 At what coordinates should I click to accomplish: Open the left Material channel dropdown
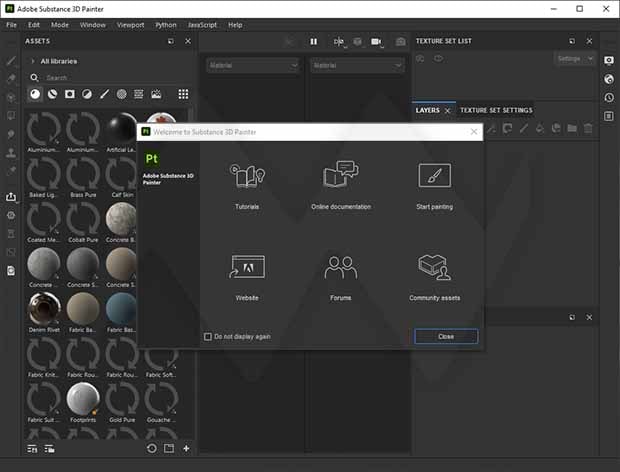click(x=253, y=66)
